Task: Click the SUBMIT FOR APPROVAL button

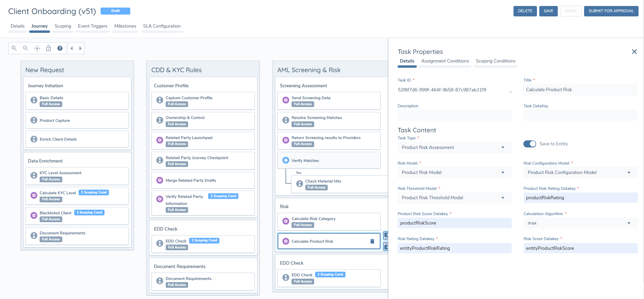Action: pos(611,11)
